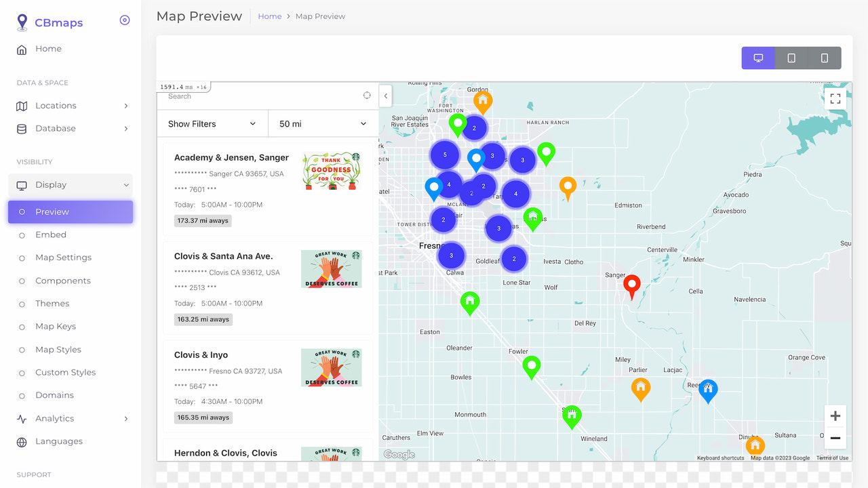Open the 50 mi radius dropdown
Viewport: 868px width, 488px height.
323,123
